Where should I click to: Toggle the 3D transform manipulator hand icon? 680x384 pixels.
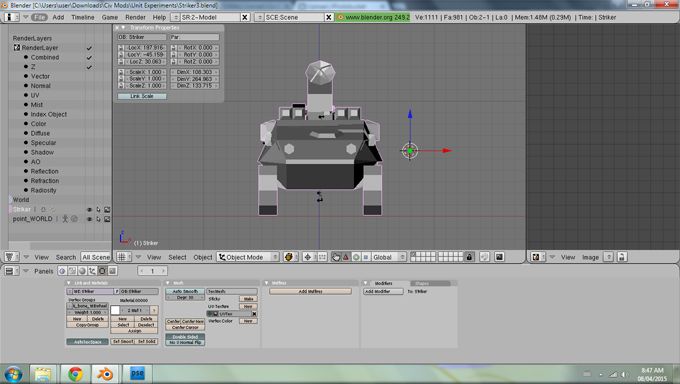click(x=336, y=257)
